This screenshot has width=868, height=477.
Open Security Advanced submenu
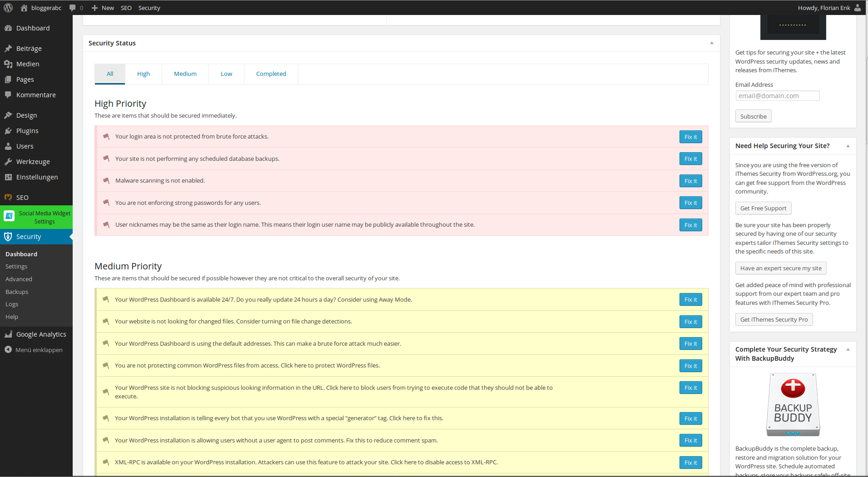click(19, 279)
